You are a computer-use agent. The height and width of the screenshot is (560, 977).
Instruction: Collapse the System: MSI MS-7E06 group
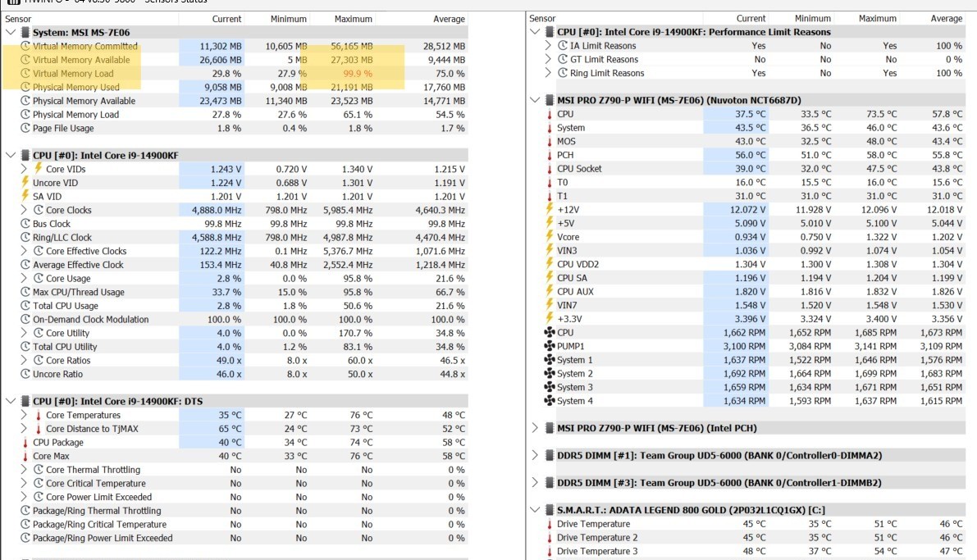tap(11, 33)
